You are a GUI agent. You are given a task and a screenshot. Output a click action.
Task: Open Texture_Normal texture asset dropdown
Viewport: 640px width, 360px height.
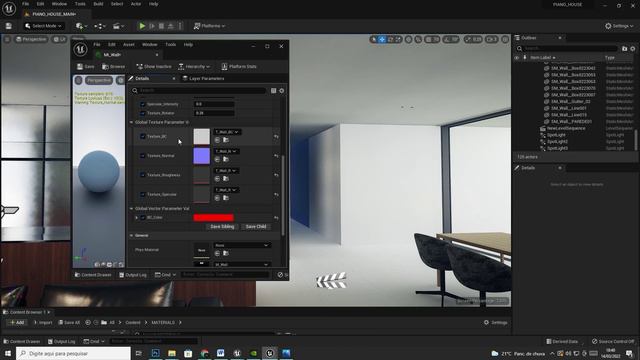click(x=226, y=151)
